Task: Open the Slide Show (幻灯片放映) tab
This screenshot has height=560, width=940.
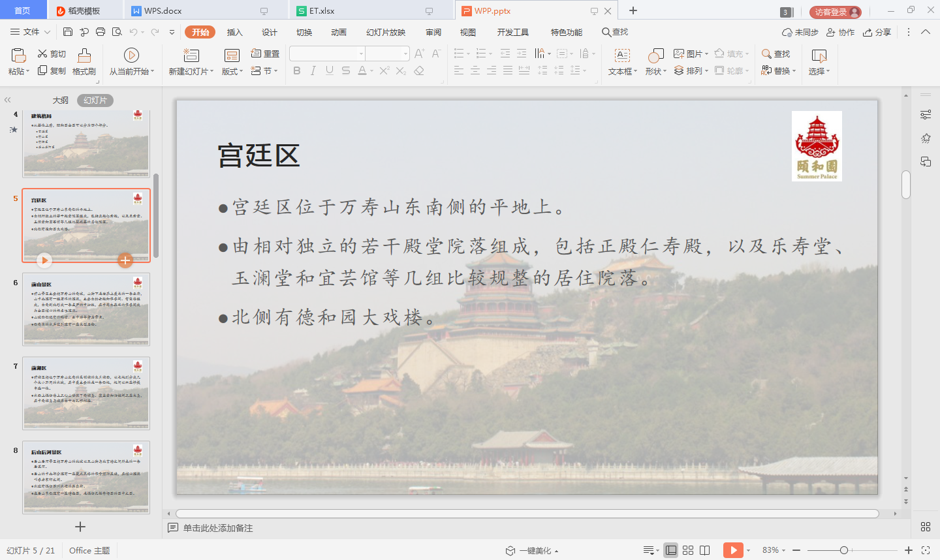Action: point(386,32)
